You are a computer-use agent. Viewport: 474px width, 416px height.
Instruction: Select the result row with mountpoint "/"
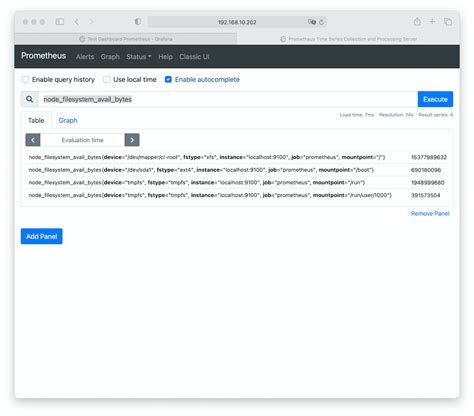tap(237, 157)
